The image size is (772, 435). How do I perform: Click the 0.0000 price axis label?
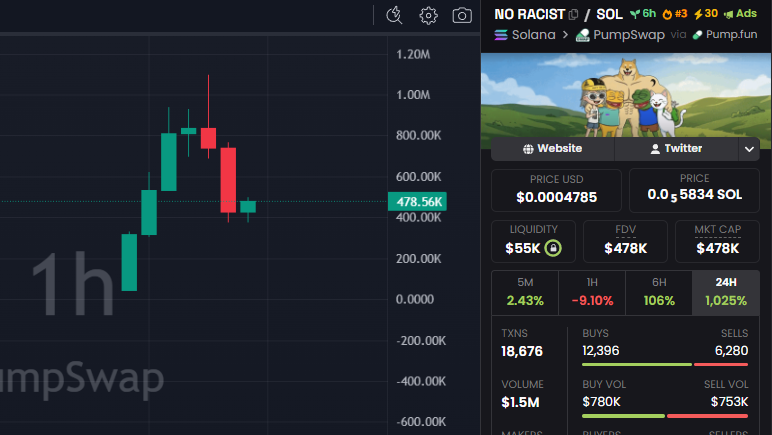coord(415,299)
